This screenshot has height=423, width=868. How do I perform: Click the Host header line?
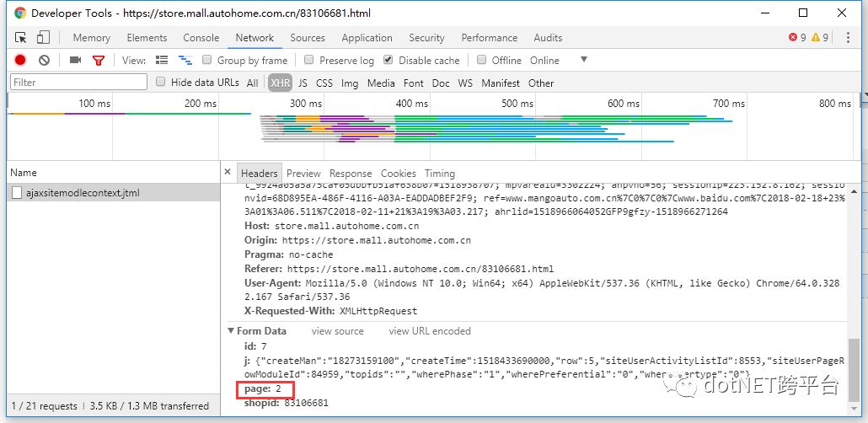[331, 226]
